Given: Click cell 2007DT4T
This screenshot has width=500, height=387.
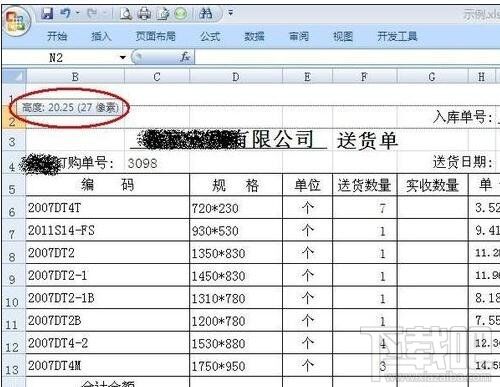Looking at the screenshot, I should (x=108, y=208).
